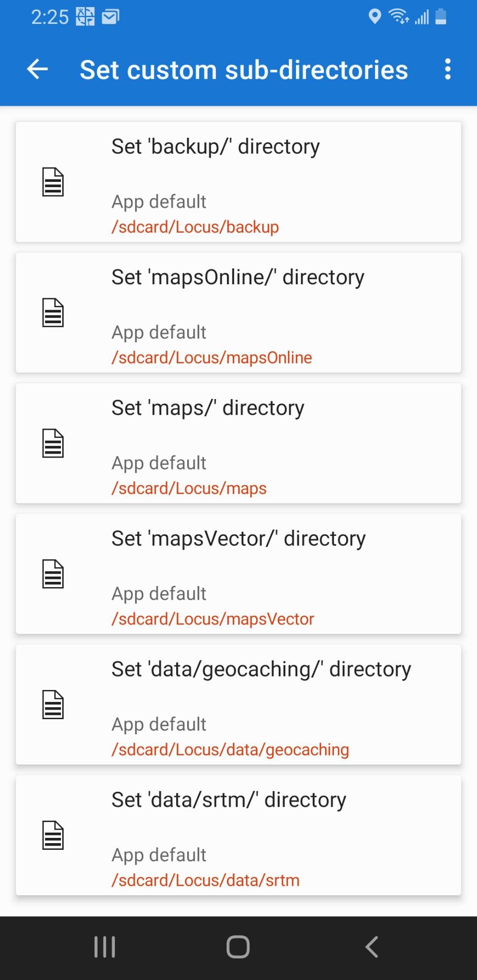Select Set 'data/srtm/' directory entry

click(228, 800)
